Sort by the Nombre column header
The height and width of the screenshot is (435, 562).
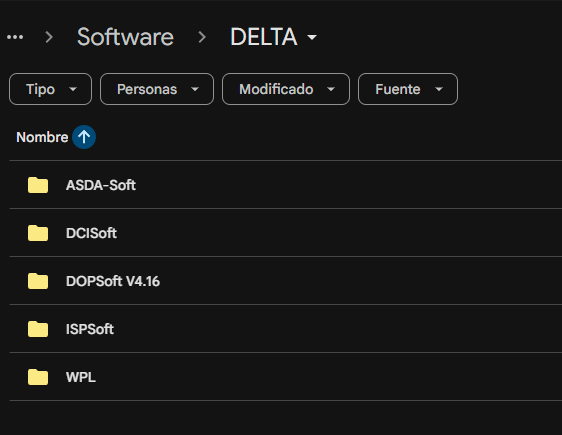pos(42,137)
